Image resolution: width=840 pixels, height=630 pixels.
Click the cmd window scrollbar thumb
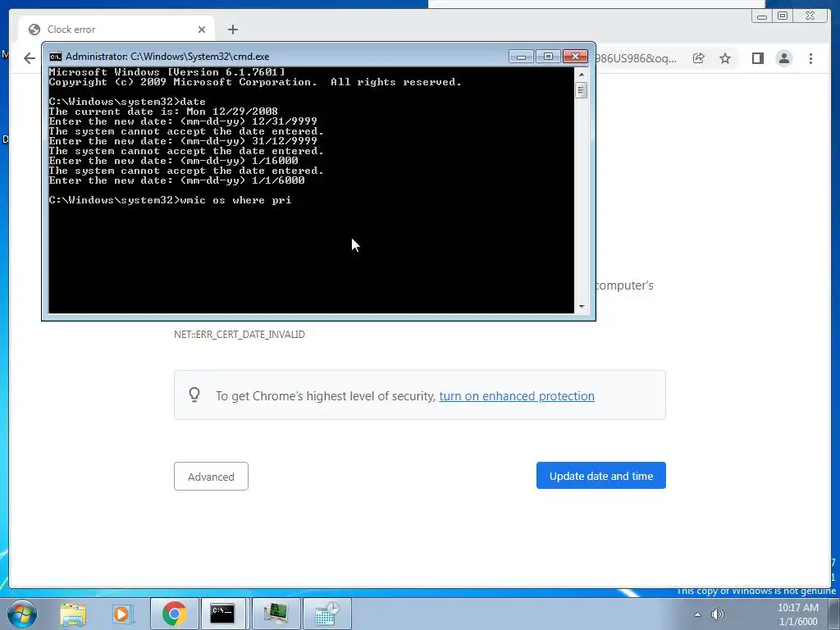(x=582, y=90)
